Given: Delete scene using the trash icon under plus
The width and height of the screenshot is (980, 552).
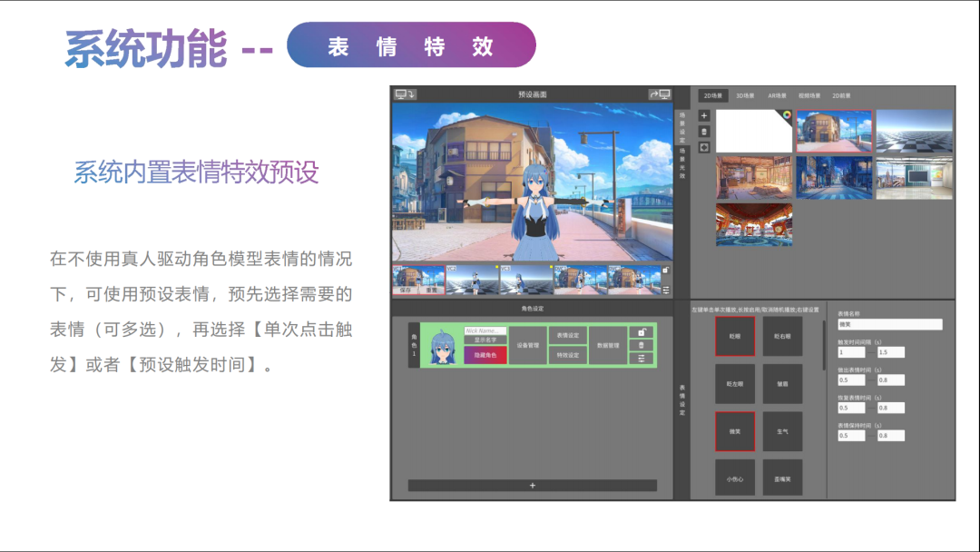Looking at the screenshot, I should coord(704,132).
